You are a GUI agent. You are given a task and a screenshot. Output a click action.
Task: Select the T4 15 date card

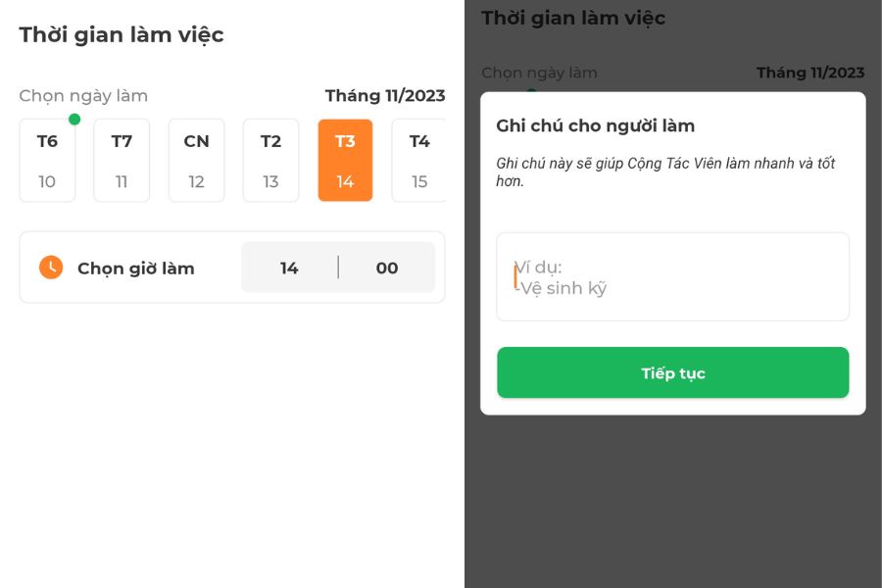click(x=418, y=161)
